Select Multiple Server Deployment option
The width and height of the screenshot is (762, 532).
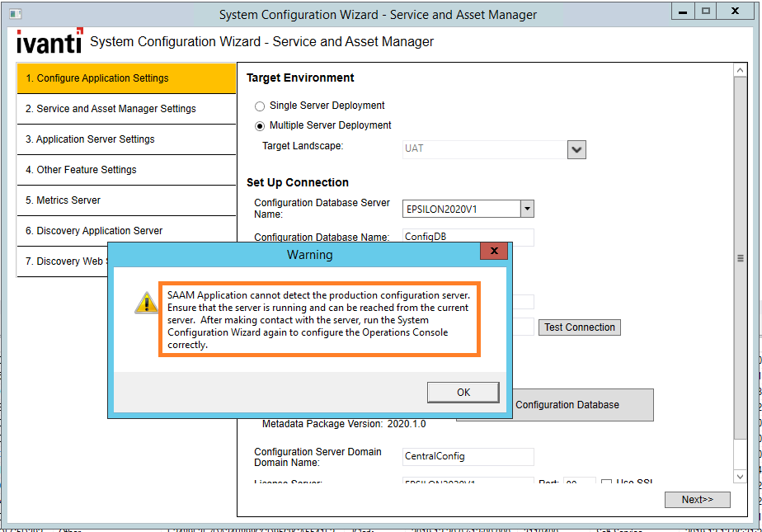point(260,126)
